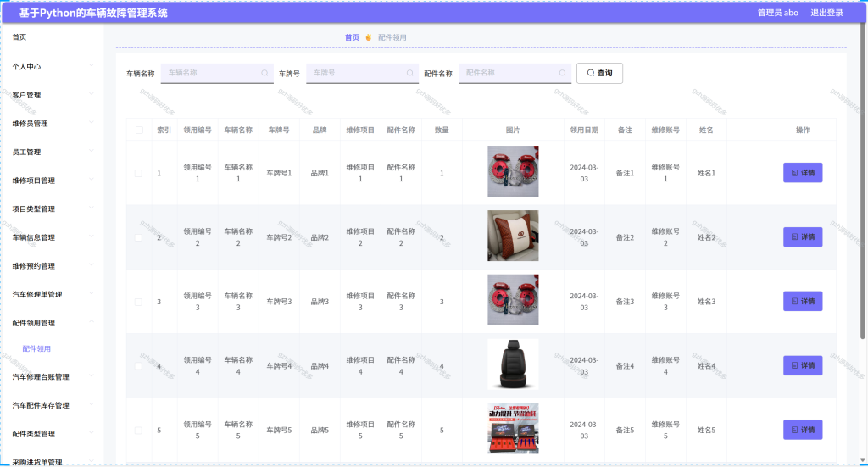The width and height of the screenshot is (868, 467).
Task: Click the 品牌4 table cell
Action: (x=320, y=366)
